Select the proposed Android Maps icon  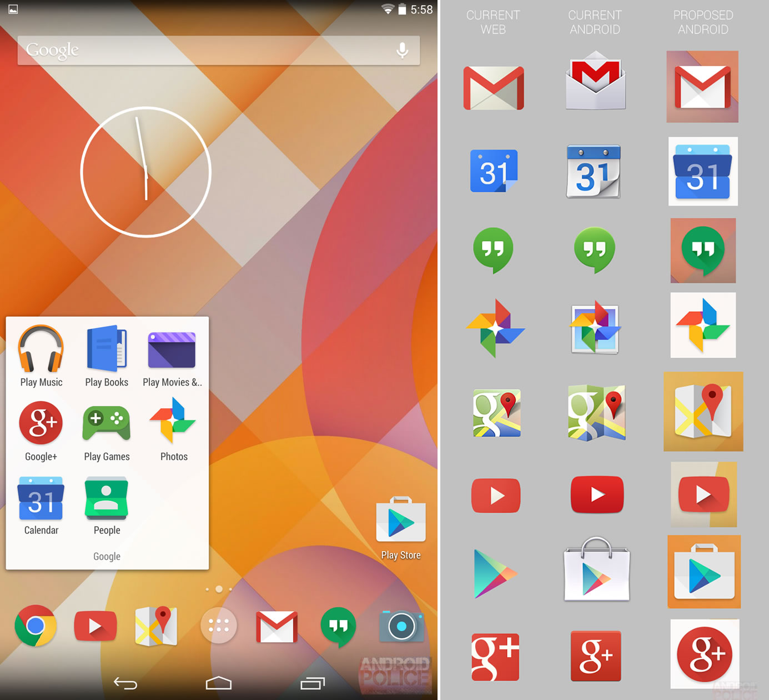703,412
